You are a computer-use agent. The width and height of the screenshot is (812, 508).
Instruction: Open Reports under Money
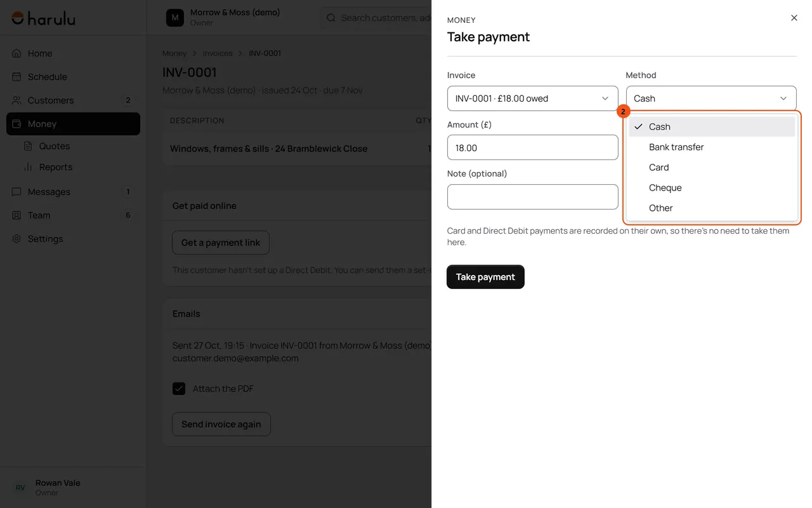point(79,167)
